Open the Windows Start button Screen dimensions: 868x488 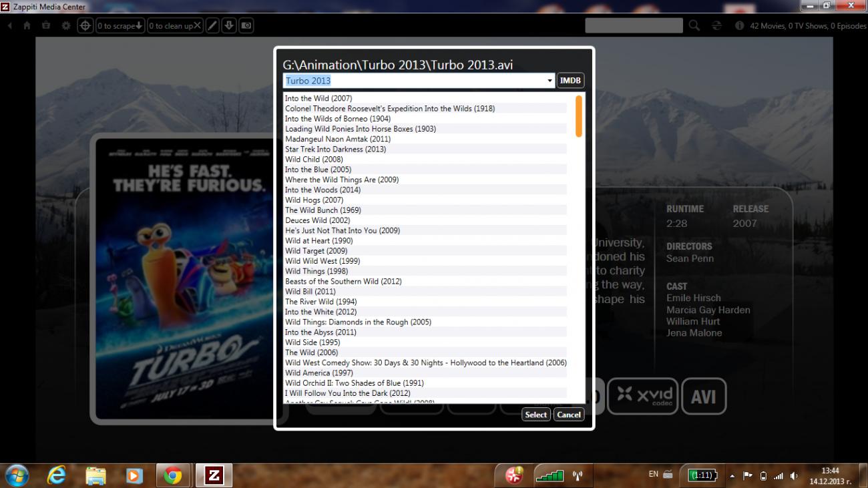pos(17,475)
